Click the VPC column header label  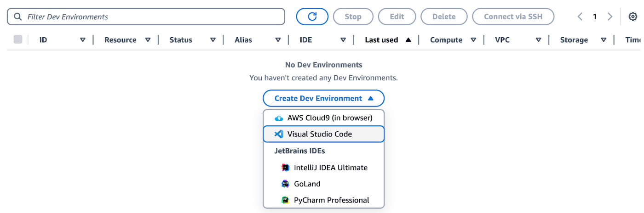click(x=502, y=40)
